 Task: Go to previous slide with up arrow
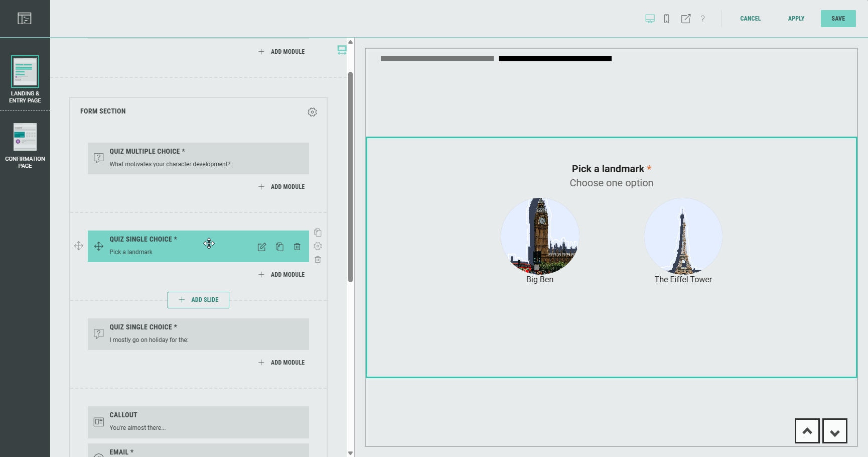807,431
